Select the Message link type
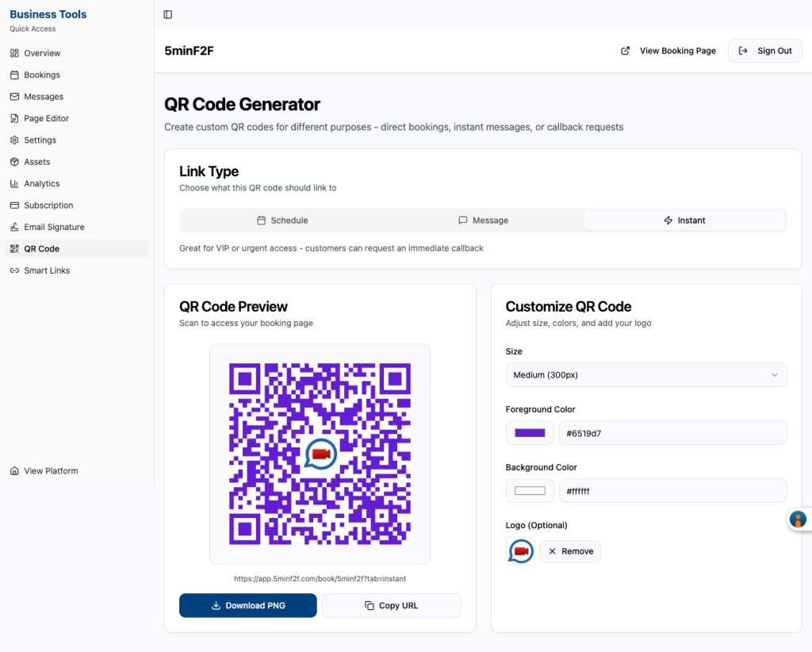 tap(483, 220)
